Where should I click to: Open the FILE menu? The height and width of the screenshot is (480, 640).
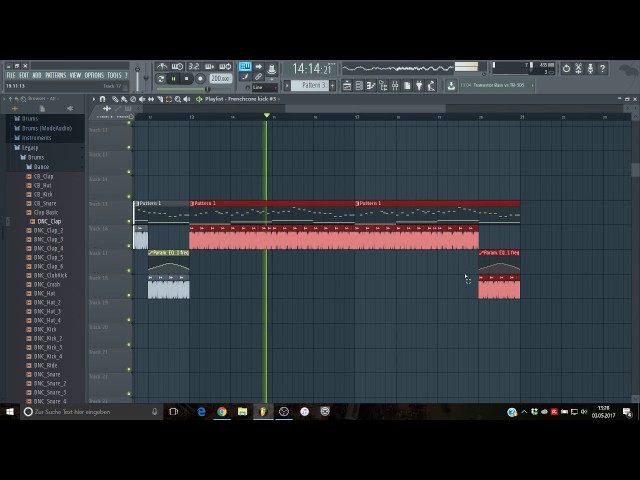(11, 75)
